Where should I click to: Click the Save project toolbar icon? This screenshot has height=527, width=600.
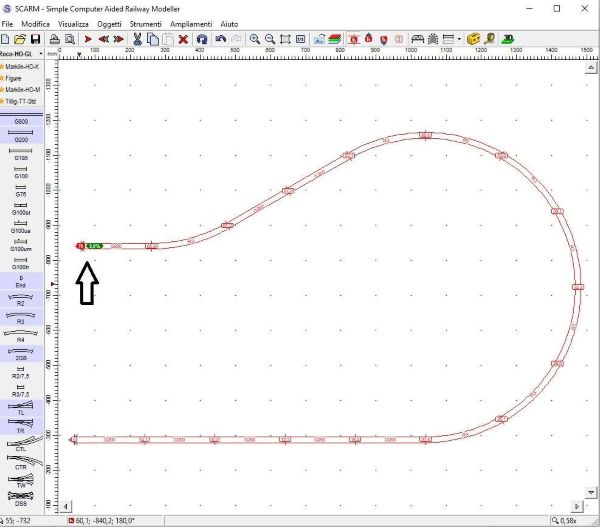click(x=36, y=39)
